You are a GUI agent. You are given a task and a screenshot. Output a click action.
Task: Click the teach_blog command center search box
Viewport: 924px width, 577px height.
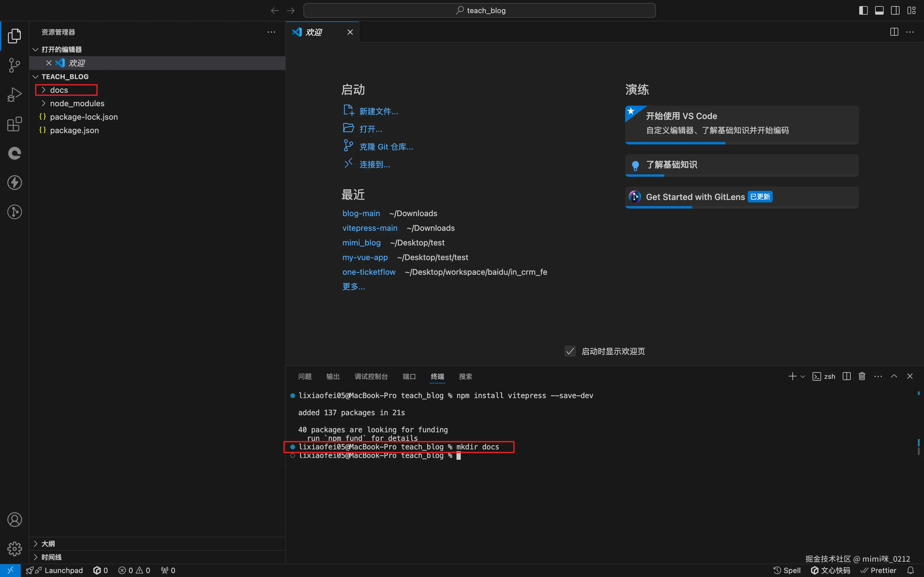tap(479, 10)
